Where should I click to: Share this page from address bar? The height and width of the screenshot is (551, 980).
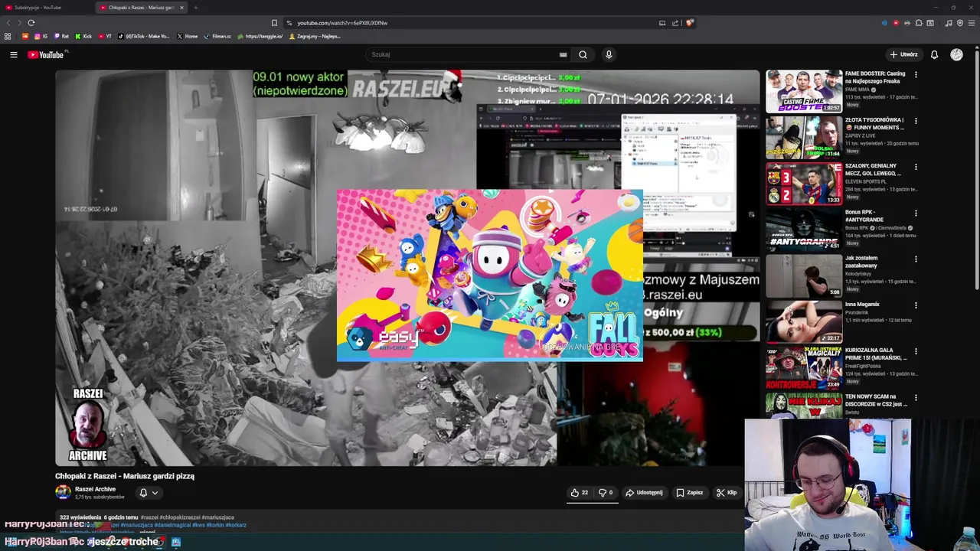coord(675,23)
